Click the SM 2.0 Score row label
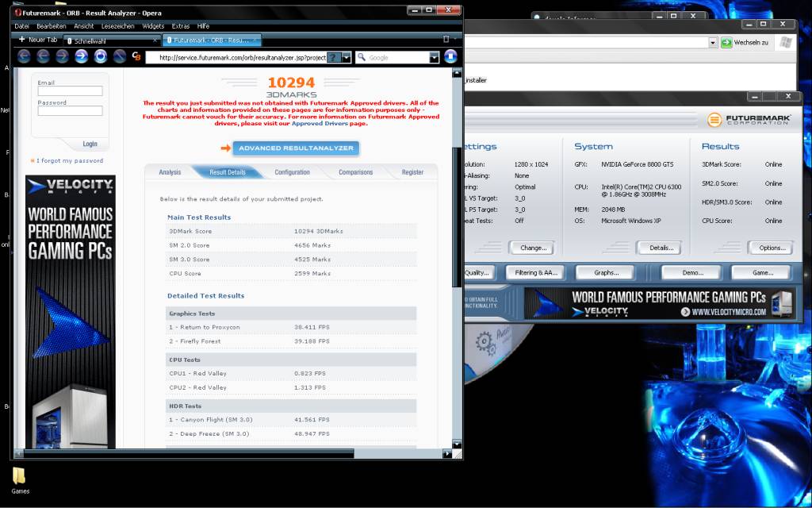Image resolution: width=812 pixels, height=508 pixels. [189, 245]
